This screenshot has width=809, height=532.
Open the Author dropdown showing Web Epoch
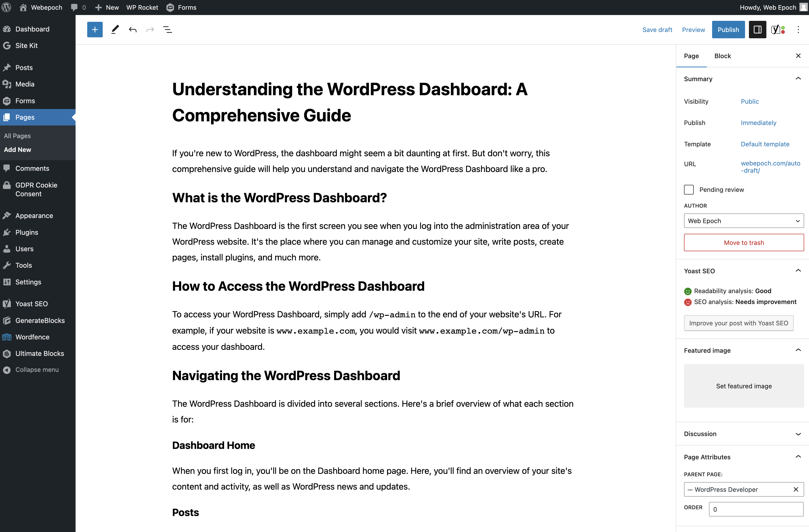[x=744, y=221]
